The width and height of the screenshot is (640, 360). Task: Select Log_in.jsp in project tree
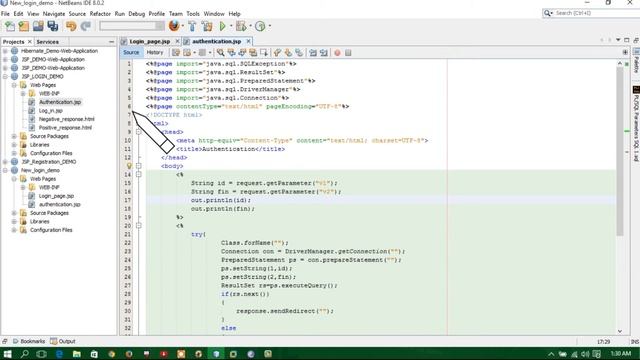51,111
